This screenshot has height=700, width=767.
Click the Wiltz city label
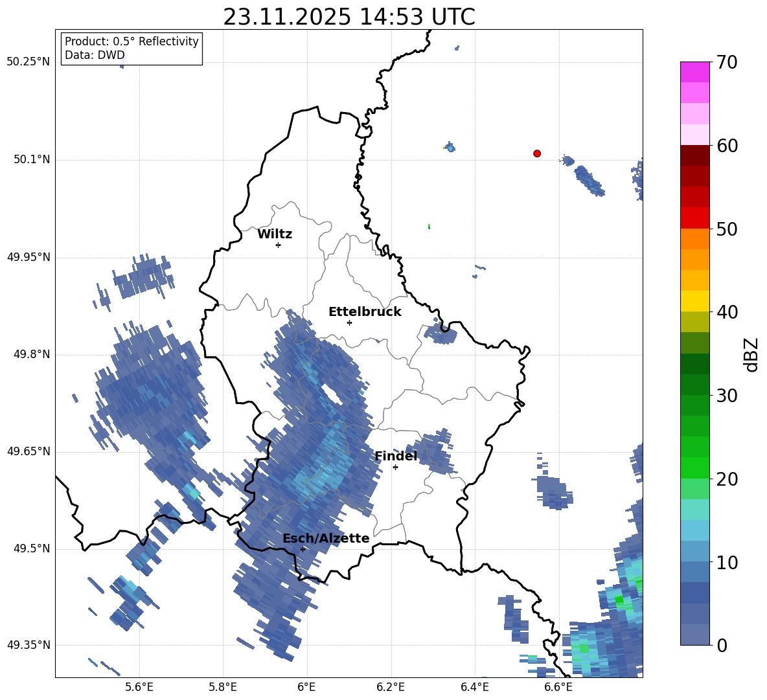coord(275,234)
